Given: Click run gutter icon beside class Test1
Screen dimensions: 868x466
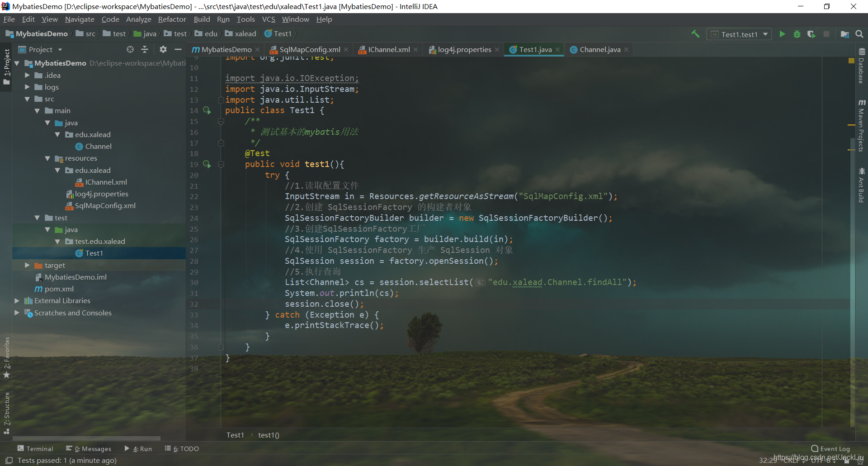Looking at the screenshot, I should tap(207, 110).
